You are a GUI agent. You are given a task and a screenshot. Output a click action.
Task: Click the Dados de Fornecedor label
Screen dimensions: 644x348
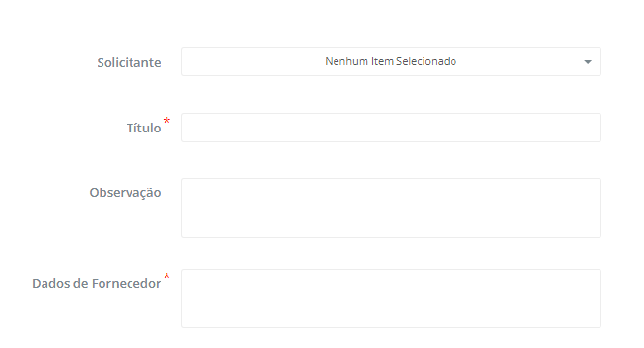[97, 283]
